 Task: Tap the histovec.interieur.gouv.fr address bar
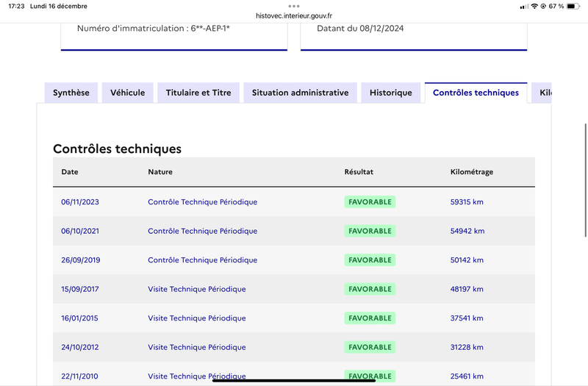(294, 15)
